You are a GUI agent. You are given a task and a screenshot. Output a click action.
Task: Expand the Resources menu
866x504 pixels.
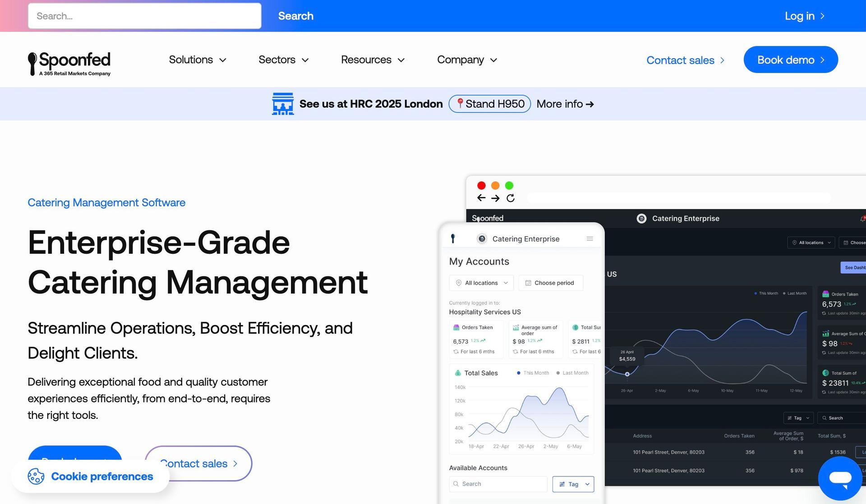(x=373, y=60)
